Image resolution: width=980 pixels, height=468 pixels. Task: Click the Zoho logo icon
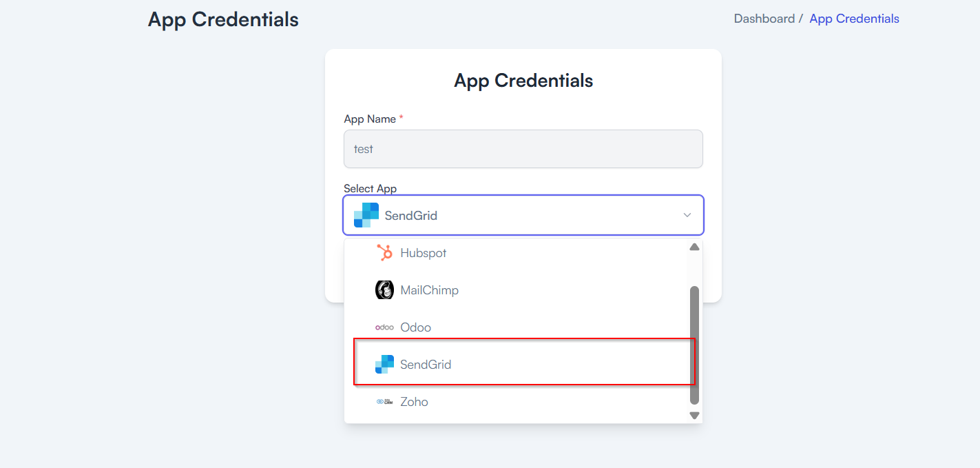point(384,402)
